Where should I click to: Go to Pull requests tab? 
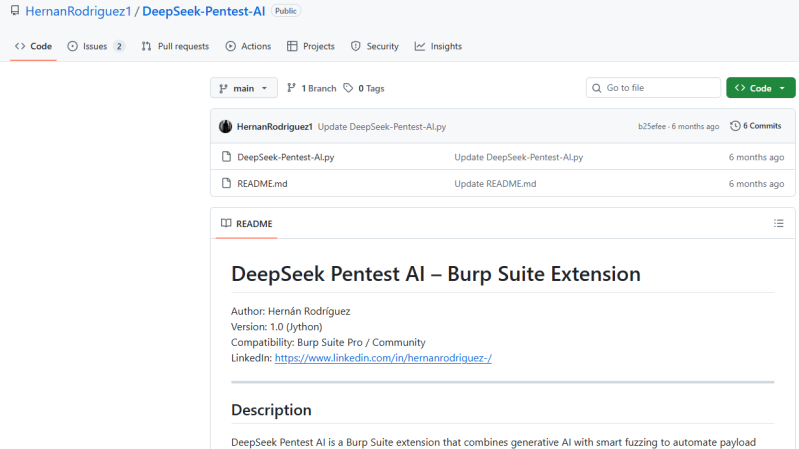tap(175, 46)
